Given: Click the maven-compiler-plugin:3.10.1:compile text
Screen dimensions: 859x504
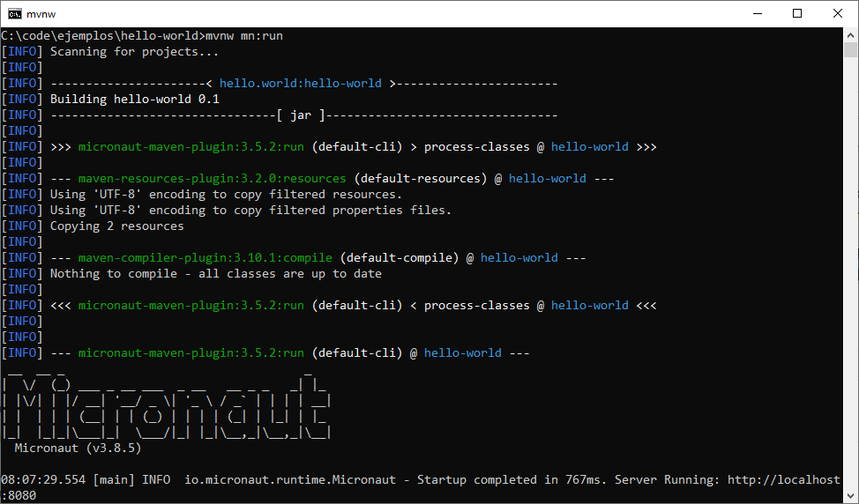Looking at the screenshot, I should pyautogui.click(x=205, y=258).
